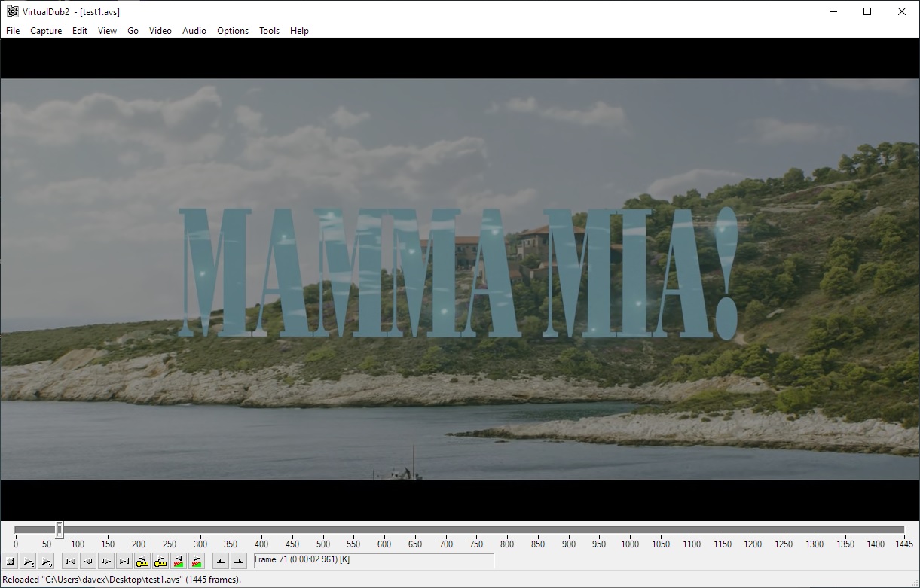Jump to the start of the video
Image resolution: width=920 pixels, height=588 pixels.
[x=70, y=561]
